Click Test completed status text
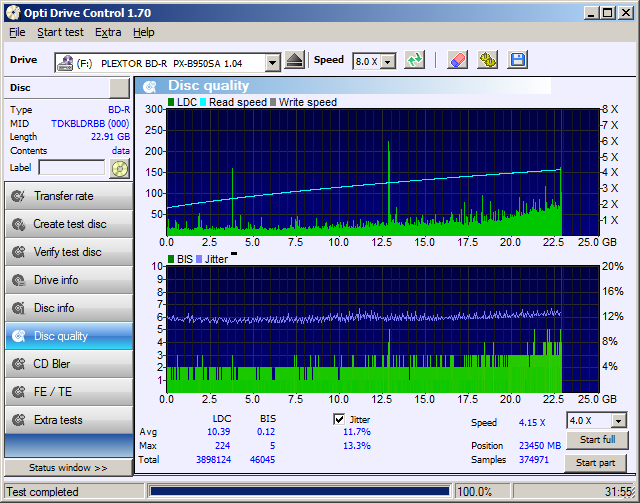 coord(42,492)
